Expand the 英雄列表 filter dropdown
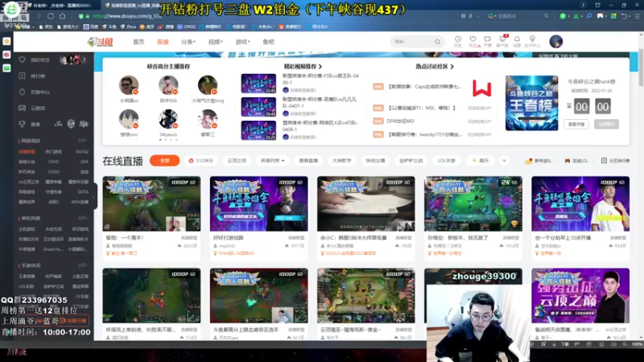Screen dimensions: 644x362 (273, 161)
